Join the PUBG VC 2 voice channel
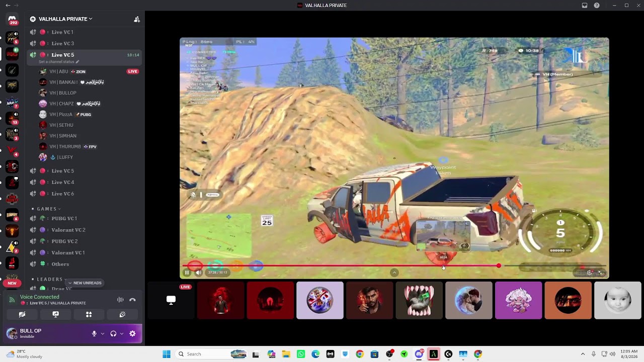 point(85,241)
